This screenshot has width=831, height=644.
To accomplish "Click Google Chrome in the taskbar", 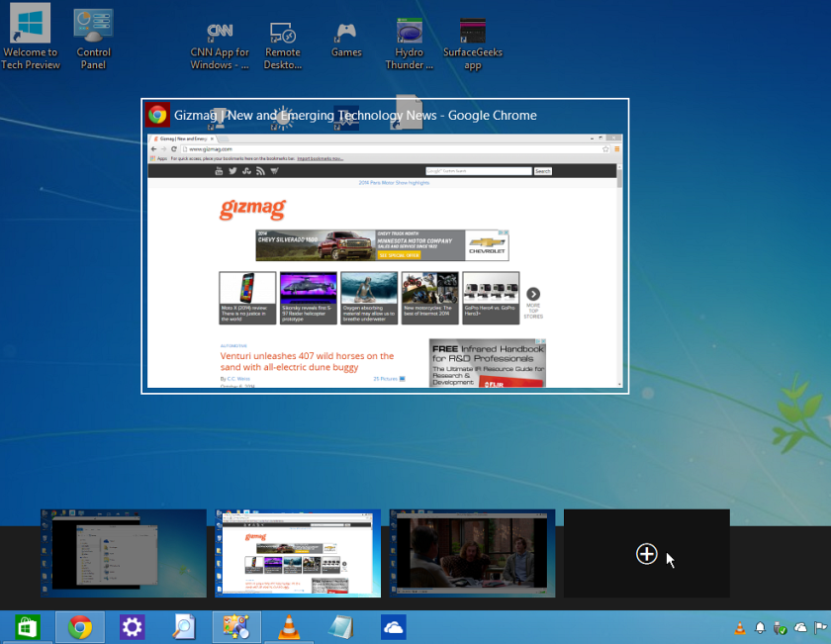I will 80,627.
